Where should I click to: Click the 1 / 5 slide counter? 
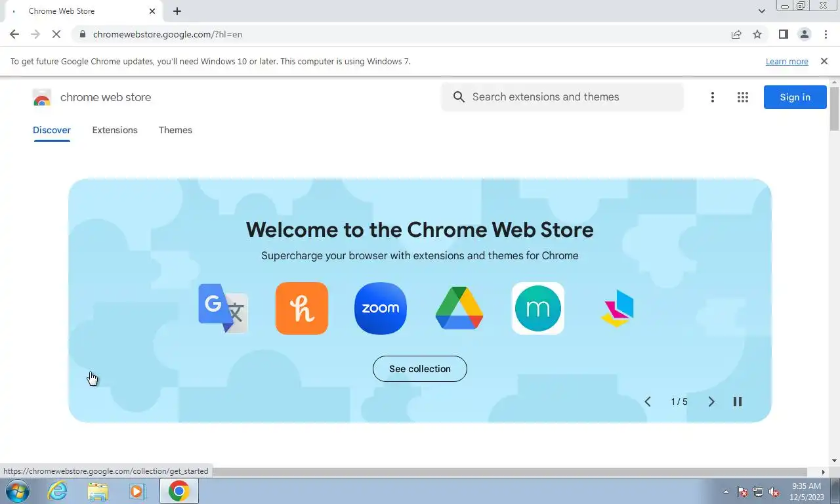coord(679,402)
